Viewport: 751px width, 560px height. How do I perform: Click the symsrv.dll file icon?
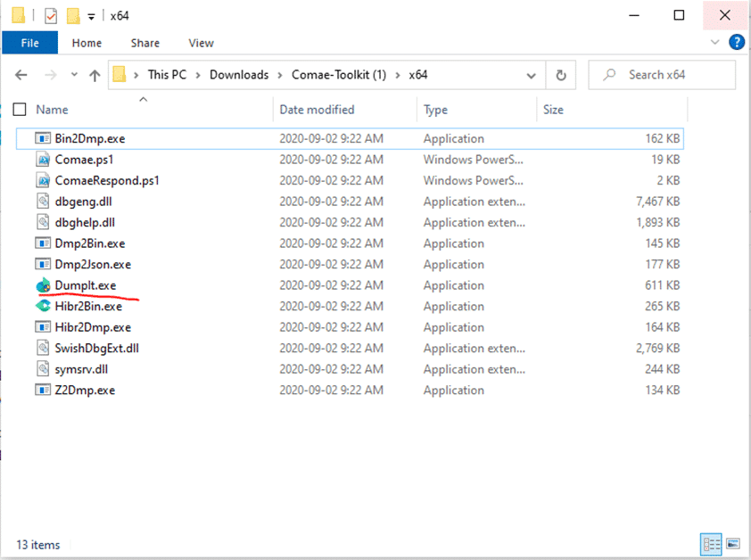(x=43, y=369)
